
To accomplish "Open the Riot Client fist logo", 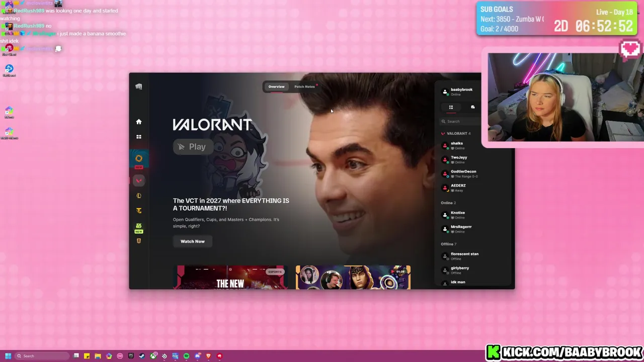I will (x=139, y=86).
